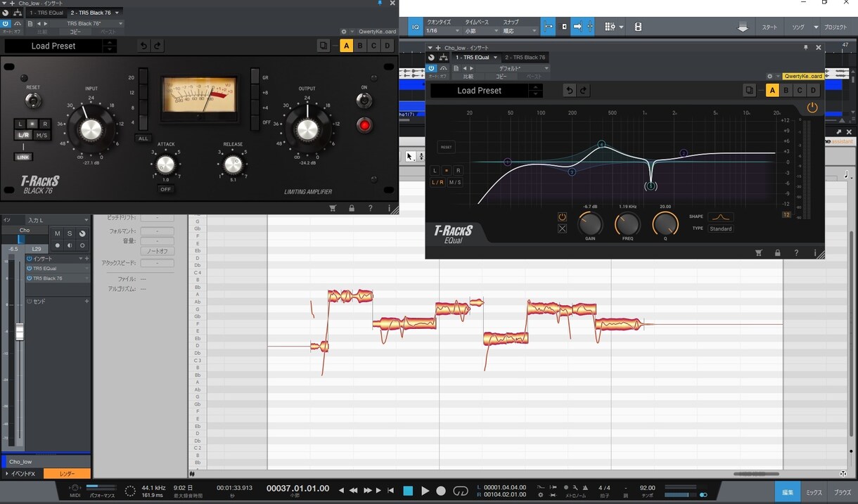Click RESET button in EQual plugin
The image size is (858, 504).
coord(446,148)
